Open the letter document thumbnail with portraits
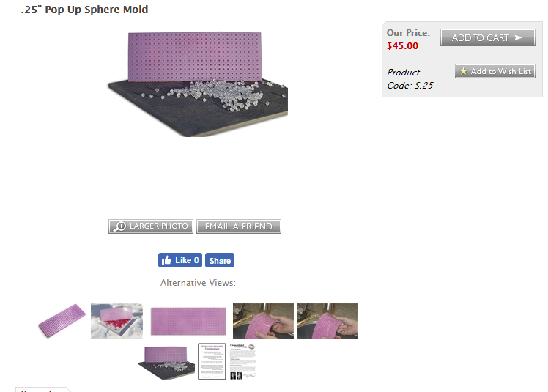Screen dimensions: 548x392 (x=243, y=361)
